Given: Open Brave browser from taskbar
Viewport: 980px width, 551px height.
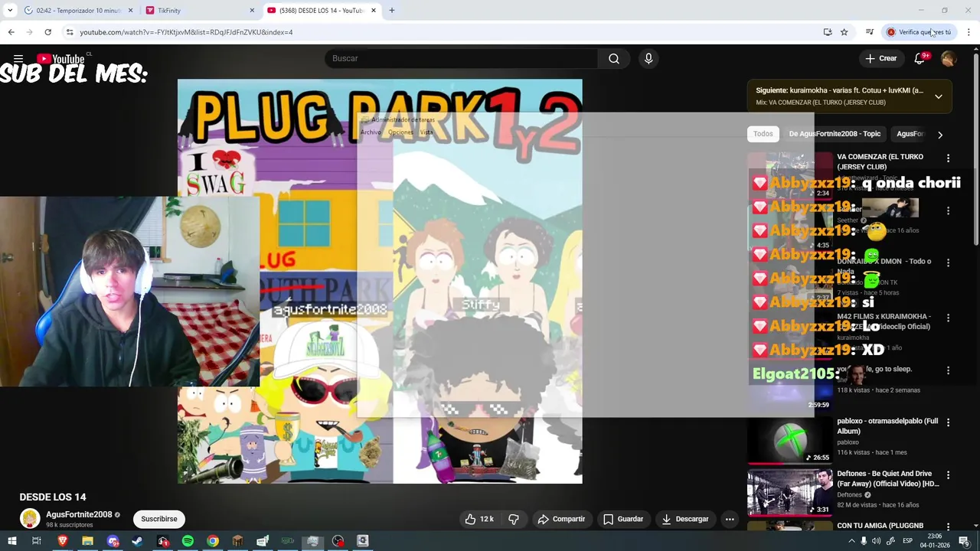Looking at the screenshot, I should pos(63,541).
